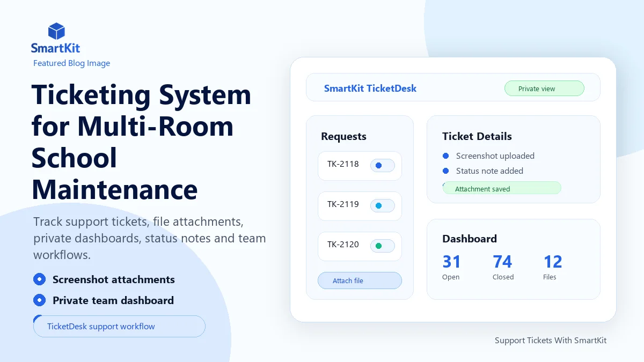644x362 pixels.
Task: Click the Screenshot uploaded entry
Action: 495,156
